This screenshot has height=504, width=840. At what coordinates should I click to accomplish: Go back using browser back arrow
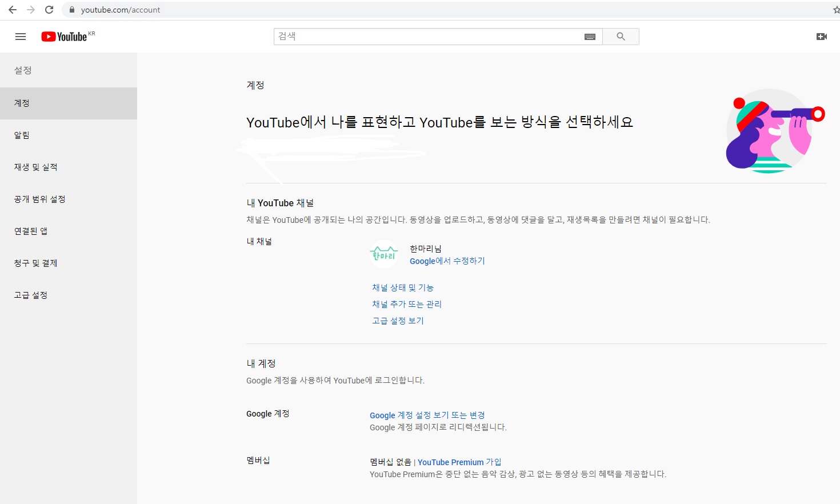click(x=13, y=10)
